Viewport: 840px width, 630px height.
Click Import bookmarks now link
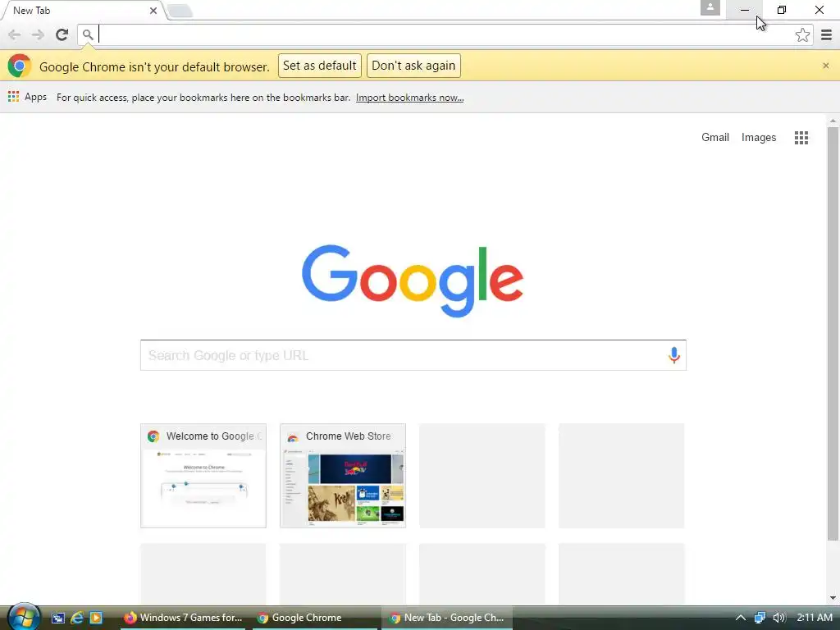tap(410, 98)
